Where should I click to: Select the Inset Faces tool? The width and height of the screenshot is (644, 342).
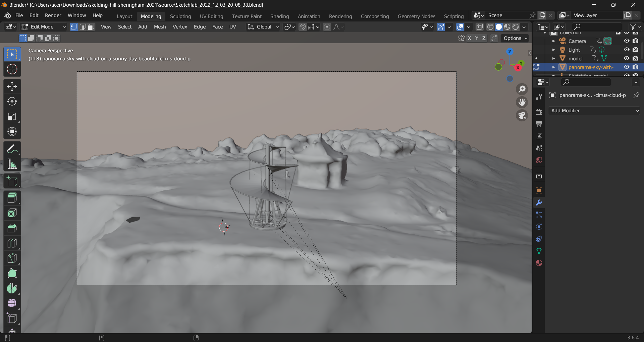[x=12, y=213]
